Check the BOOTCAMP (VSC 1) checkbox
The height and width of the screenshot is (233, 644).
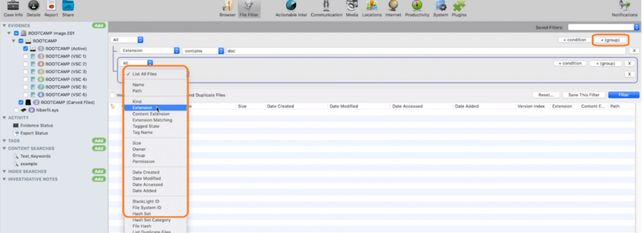26,56
